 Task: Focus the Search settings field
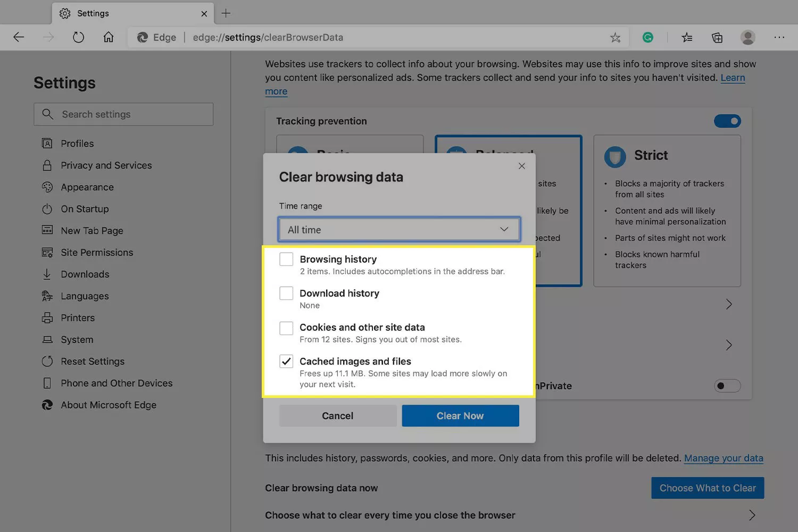click(123, 114)
